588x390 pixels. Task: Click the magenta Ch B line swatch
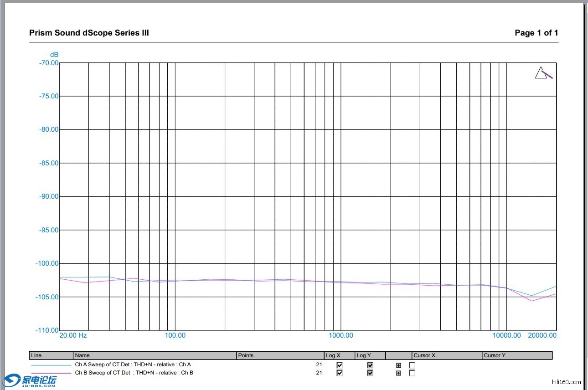(x=51, y=373)
